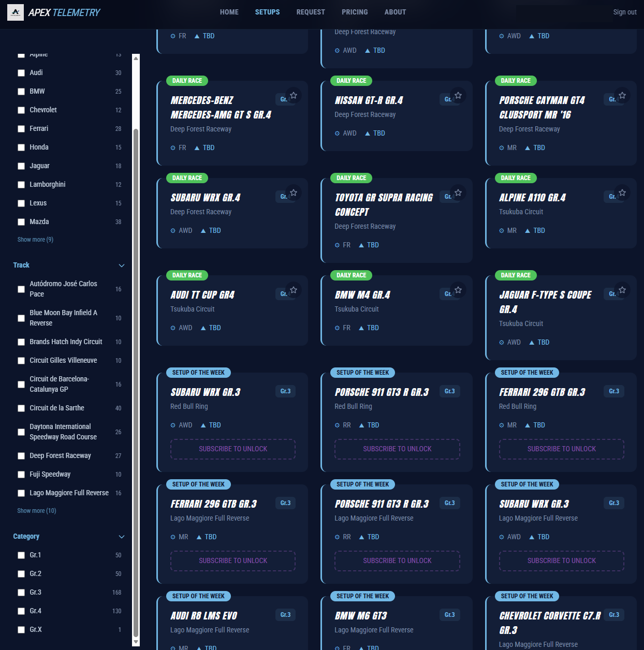Viewport: 644px width, 650px height.
Task: Star the BMW M4 Gr.4 daily race
Action: [458, 290]
